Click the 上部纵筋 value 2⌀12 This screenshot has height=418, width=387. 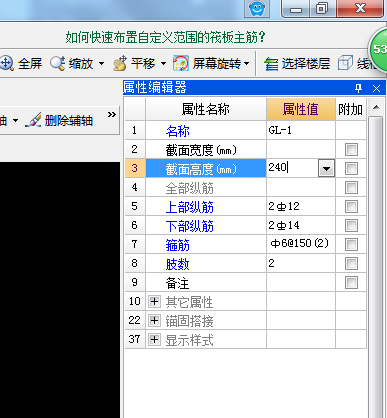tap(301, 206)
